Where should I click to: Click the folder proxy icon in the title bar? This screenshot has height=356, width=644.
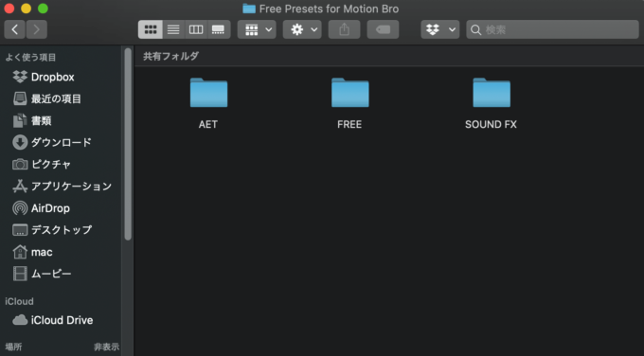pyautogui.click(x=249, y=9)
